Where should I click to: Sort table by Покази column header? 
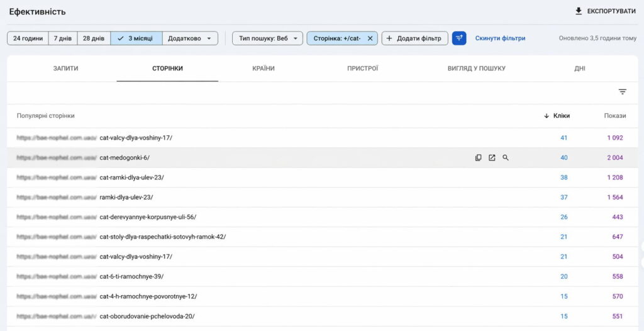[x=614, y=116]
